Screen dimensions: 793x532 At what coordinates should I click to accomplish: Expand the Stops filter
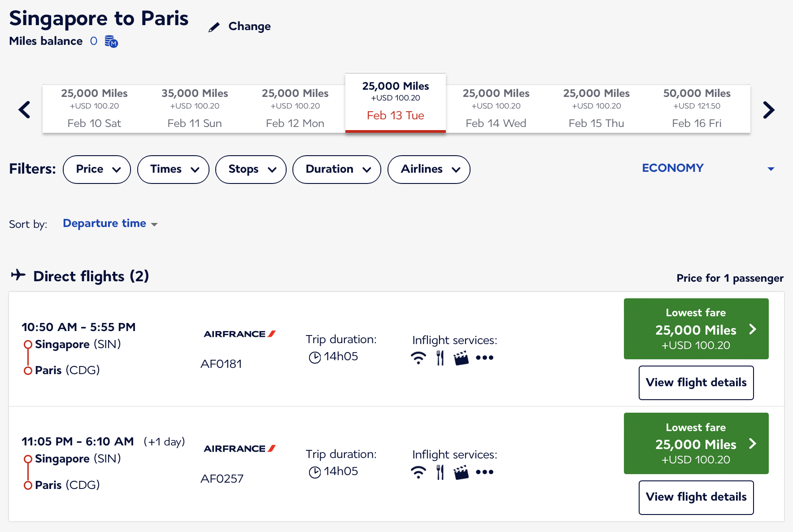coord(251,170)
